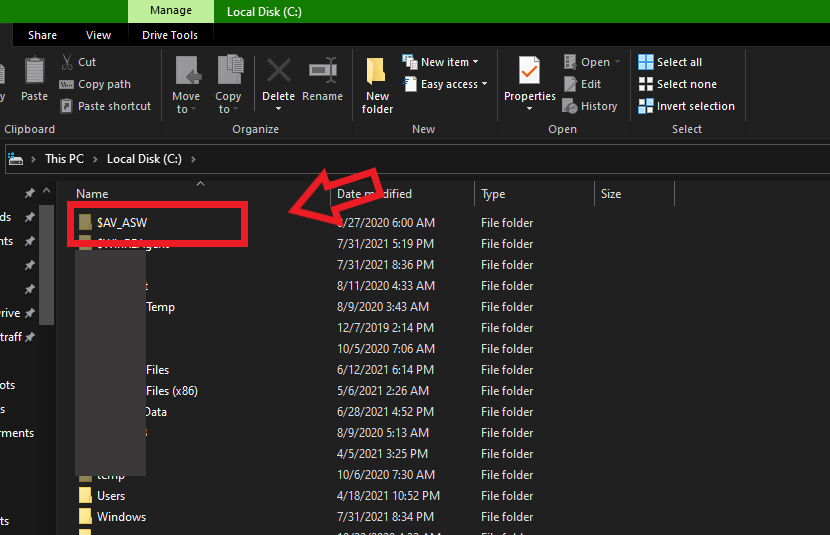Open the Delete dropdown arrow
Screen dimensions: 830x535
[278, 109]
